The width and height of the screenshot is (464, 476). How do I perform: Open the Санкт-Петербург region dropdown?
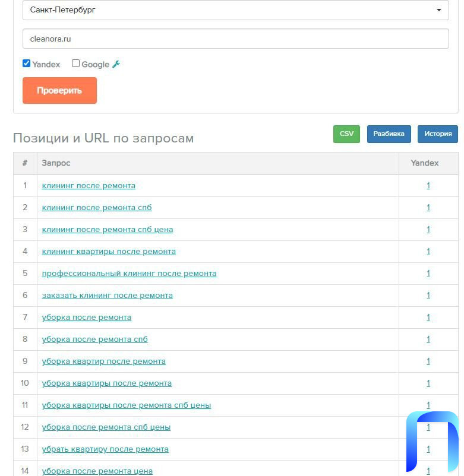coord(235,10)
